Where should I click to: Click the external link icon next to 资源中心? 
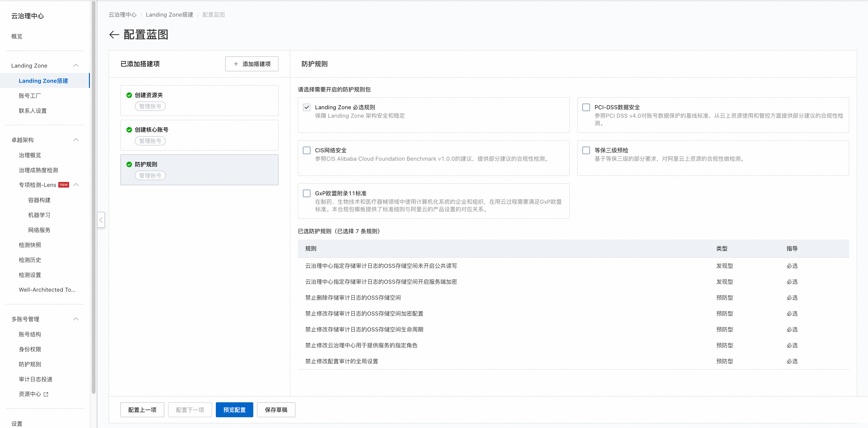(x=46, y=394)
